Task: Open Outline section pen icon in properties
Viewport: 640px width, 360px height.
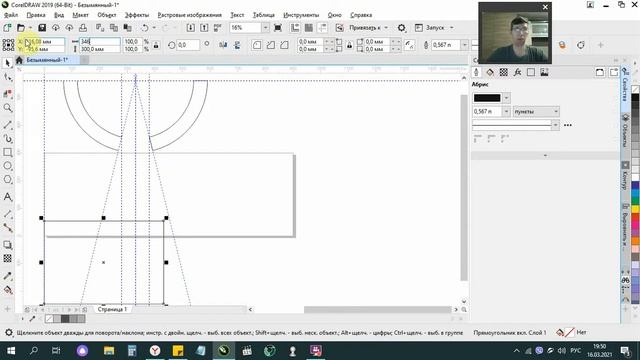Action: click(476, 72)
